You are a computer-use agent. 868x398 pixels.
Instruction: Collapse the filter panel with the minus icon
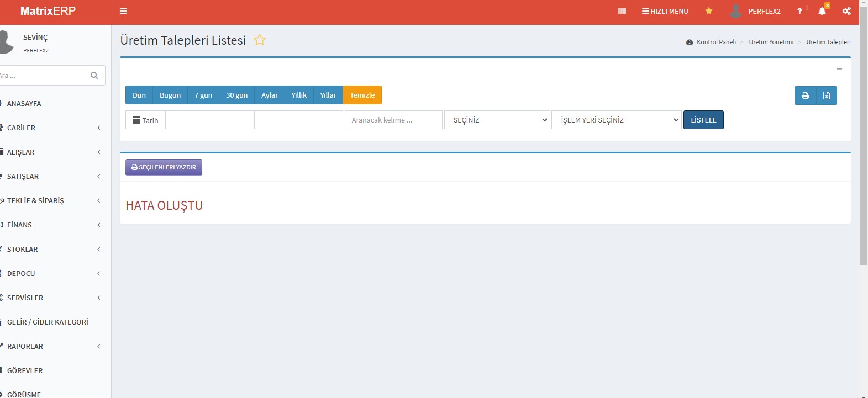click(839, 68)
